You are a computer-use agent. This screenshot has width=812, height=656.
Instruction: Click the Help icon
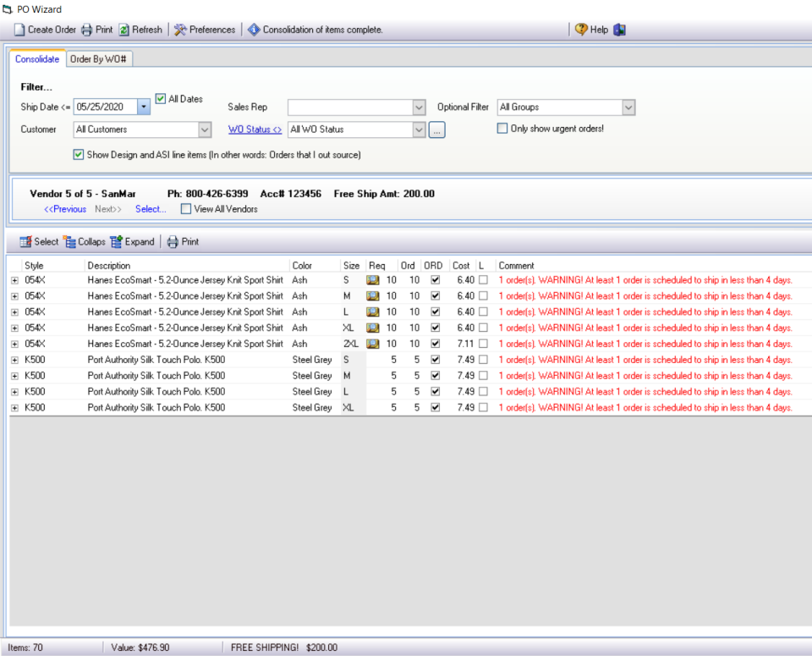[582, 29]
